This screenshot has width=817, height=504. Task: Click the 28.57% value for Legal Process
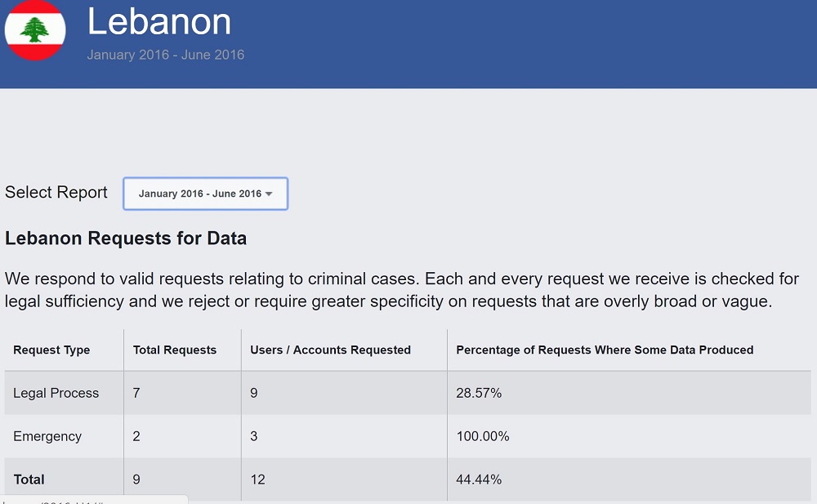(x=479, y=393)
